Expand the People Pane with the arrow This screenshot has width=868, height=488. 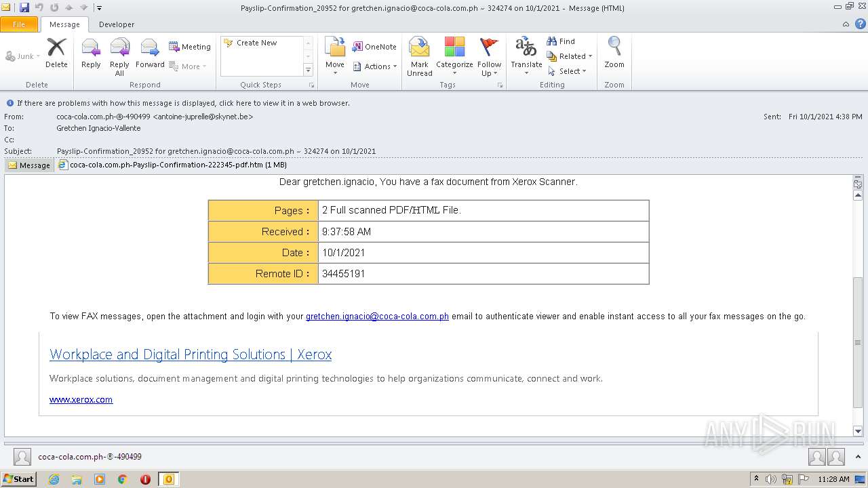(x=859, y=457)
